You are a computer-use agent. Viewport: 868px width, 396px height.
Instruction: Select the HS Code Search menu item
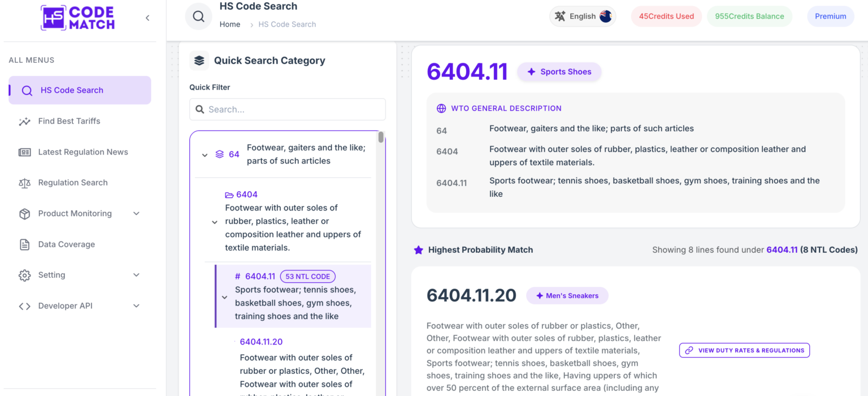(x=80, y=90)
